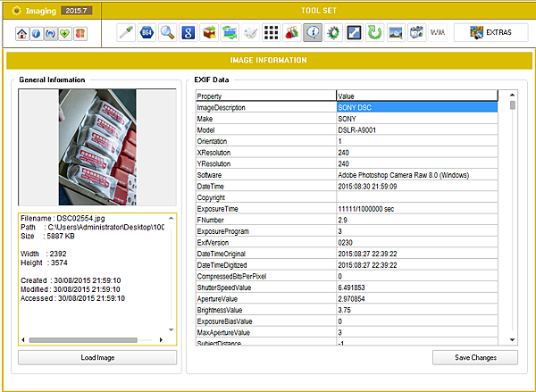536x392 pixels.
Task: Click the magnifying glass search tool
Action: pyautogui.click(x=167, y=32)
